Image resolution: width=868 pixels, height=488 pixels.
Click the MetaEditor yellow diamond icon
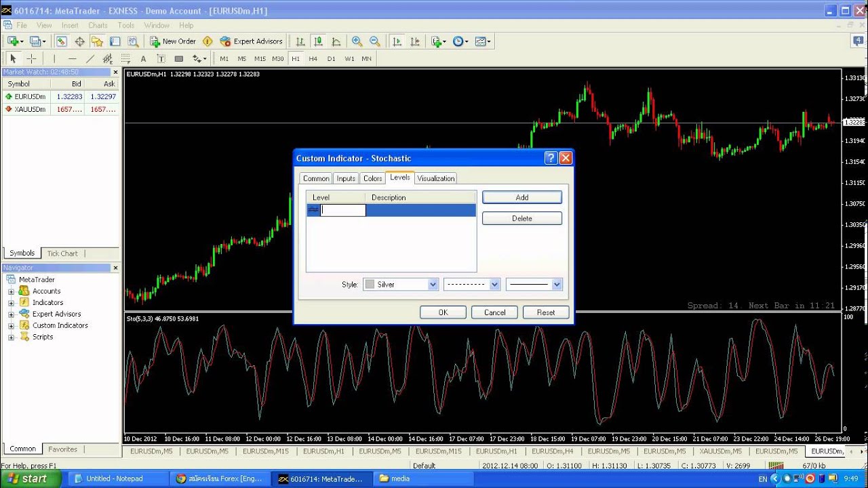(208, 41)
